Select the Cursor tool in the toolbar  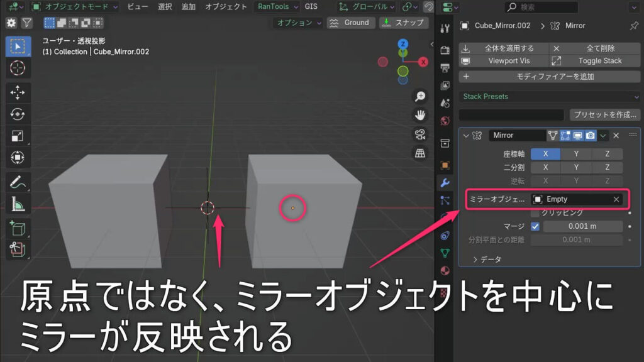(18, 68)
